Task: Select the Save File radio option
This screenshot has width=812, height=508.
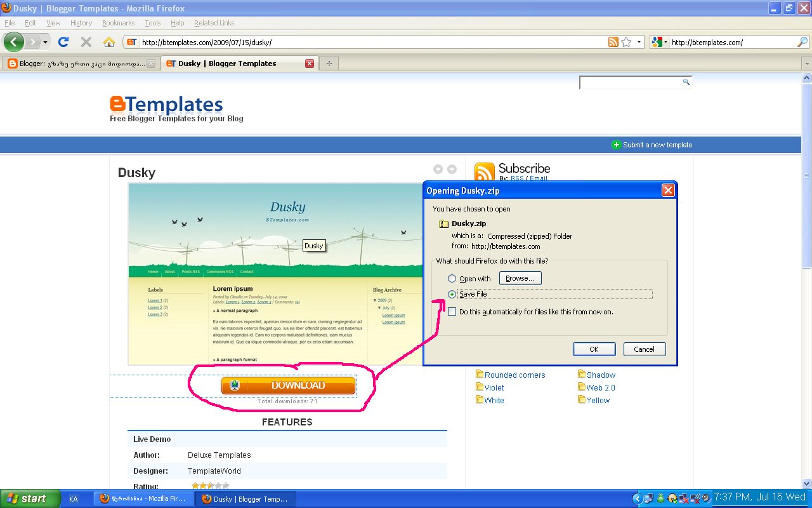Action: (x=452, y=294)
